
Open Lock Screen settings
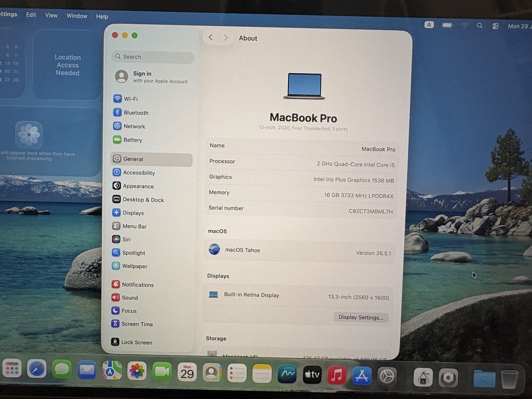click(132, 342)
